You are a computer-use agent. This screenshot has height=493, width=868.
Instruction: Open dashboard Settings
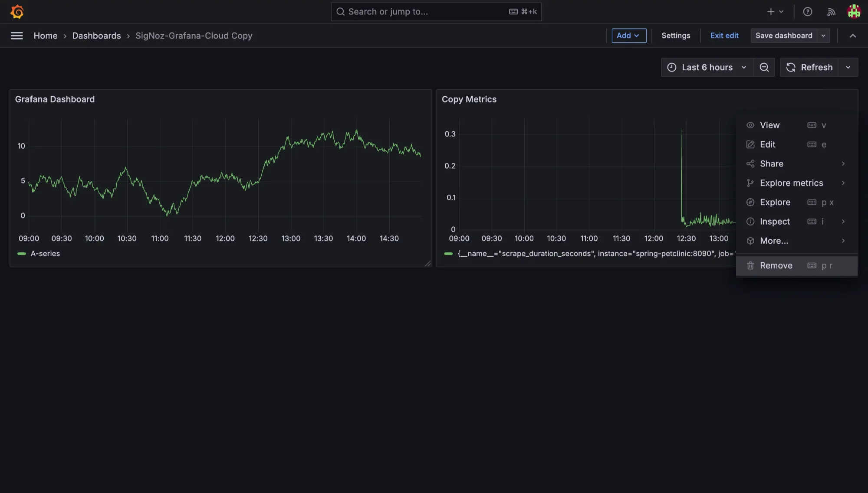click(676, 36)
